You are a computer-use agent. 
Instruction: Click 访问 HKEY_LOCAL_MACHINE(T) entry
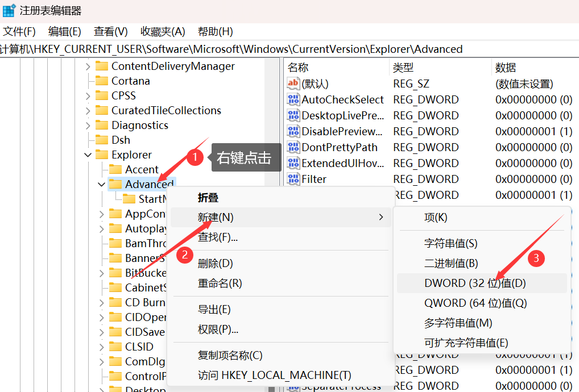click(274, 375)
